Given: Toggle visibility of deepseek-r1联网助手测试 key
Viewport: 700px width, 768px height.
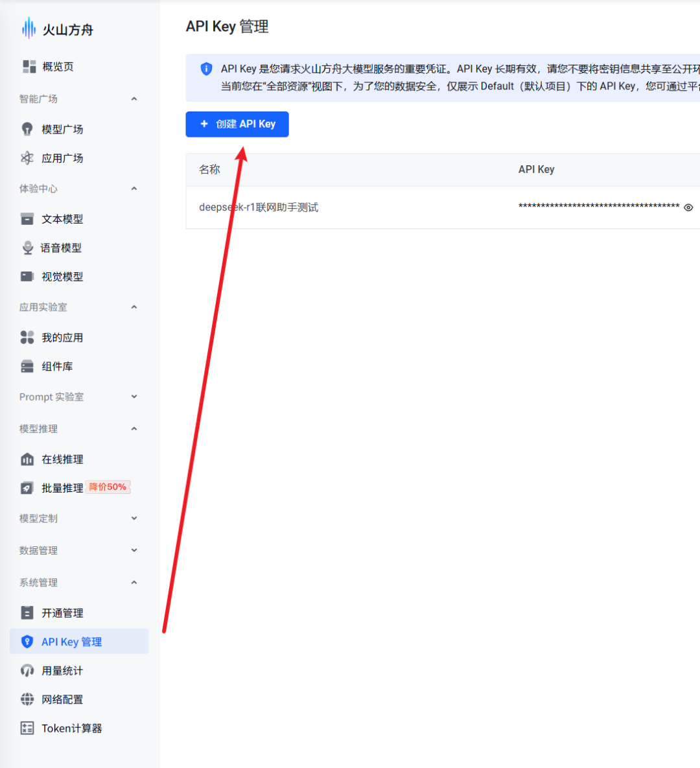Looking at the screenshot, I should (689, 207).
